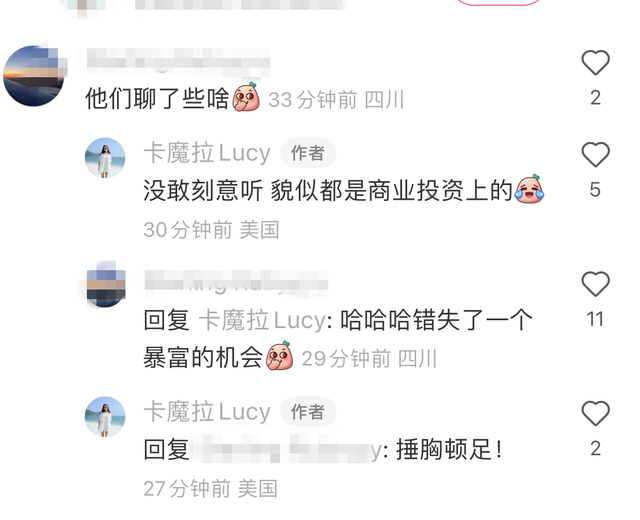
Task: Open 卡魔拉Lucy avatar on 27分钟前 reply
Action: 105,416
